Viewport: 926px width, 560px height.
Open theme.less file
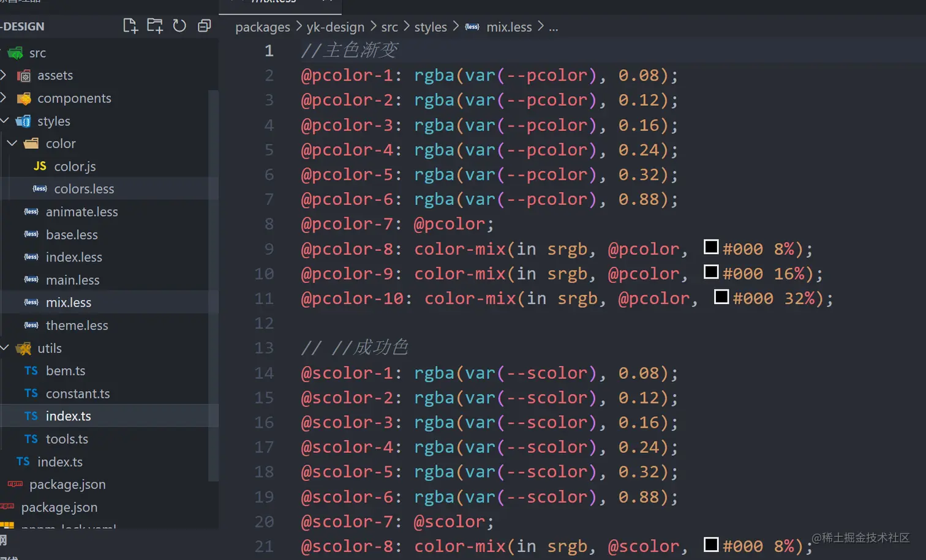(77, 325)
